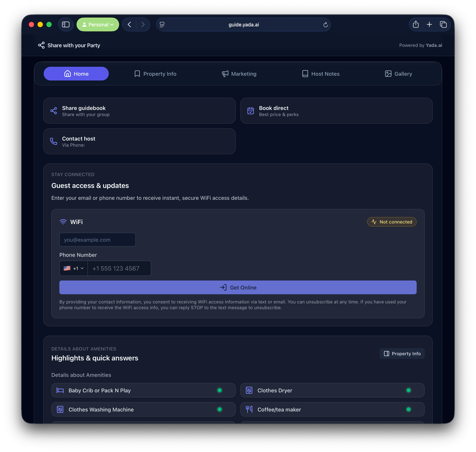476x452 pixels.
Task: Click the back navigation arrow
Action: click(129, 24)
